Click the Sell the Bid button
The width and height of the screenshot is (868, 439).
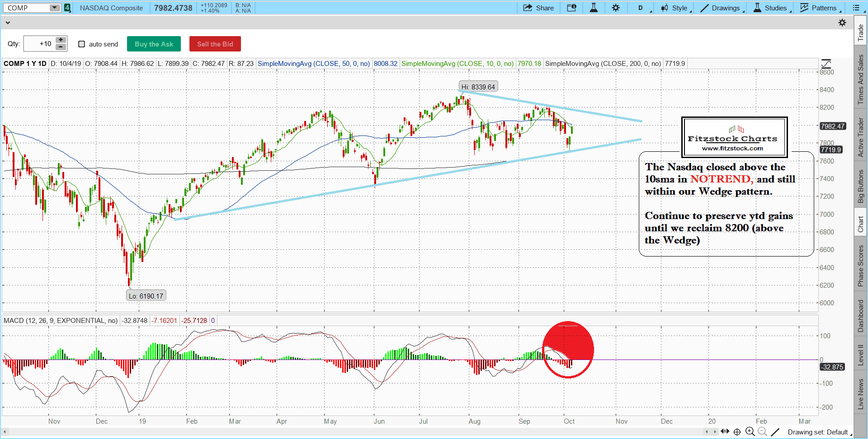(x=215, y=44)
